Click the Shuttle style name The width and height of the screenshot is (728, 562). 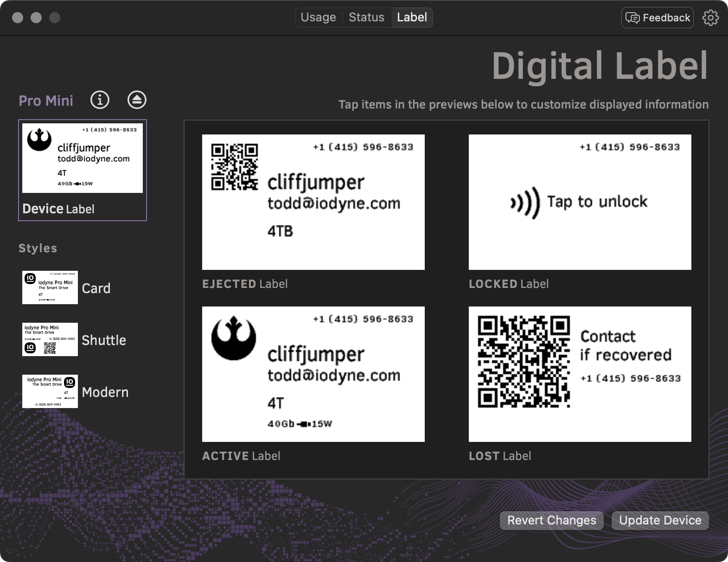pyautogui.click(x=104, y=340)
